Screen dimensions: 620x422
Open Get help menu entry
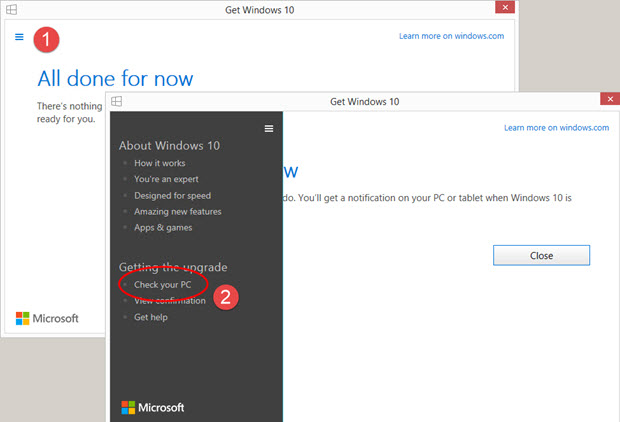(151, 317)
